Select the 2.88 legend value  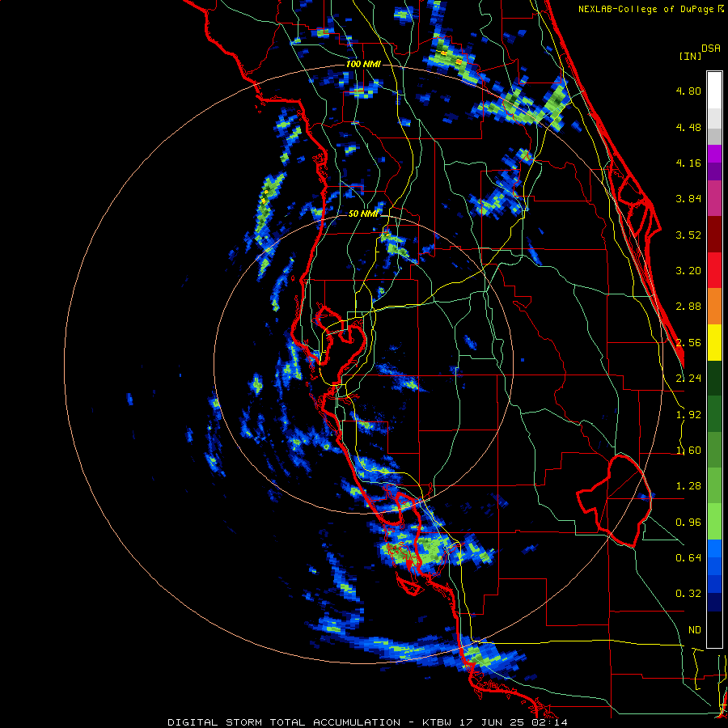(688, 307)
